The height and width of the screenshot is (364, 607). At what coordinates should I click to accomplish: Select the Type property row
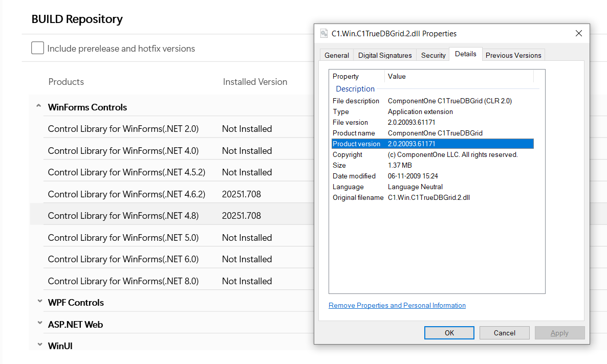pyautogui.click(x=433, y=112)
